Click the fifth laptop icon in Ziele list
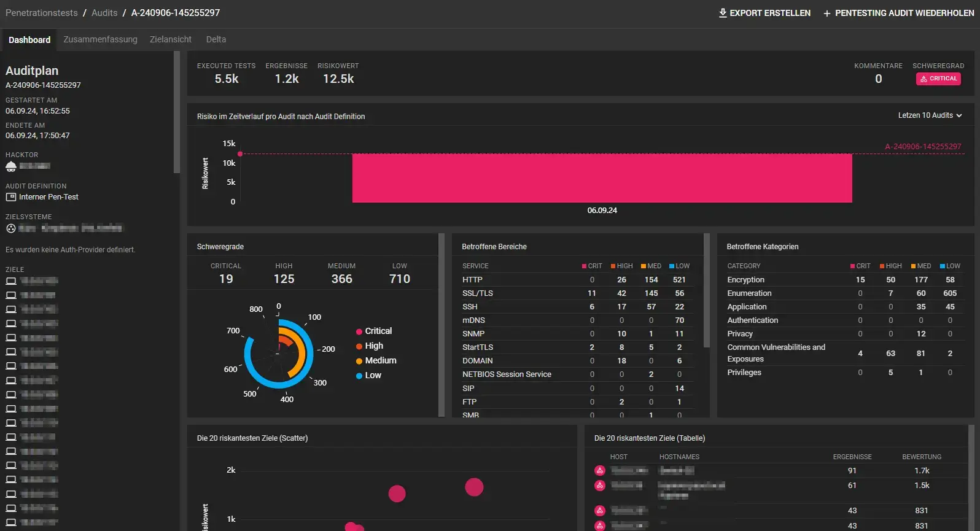Screen dimensions: 980x531 point(11,338)
